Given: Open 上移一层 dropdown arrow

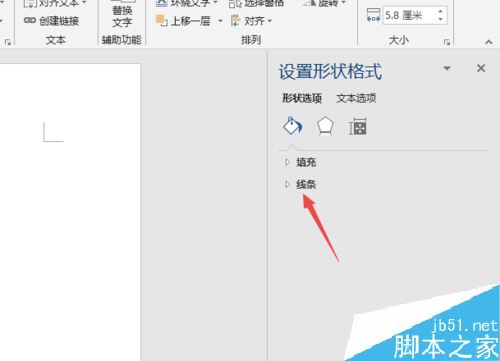Looking at the screenshot, I should pos(220,21).
